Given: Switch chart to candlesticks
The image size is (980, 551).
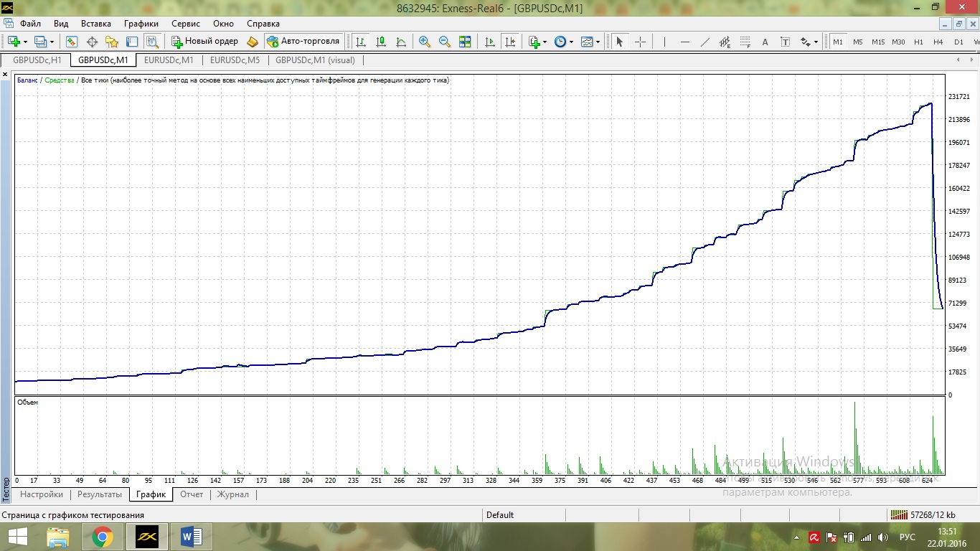Looking at the screenshot, I should (x=382, y=42).
